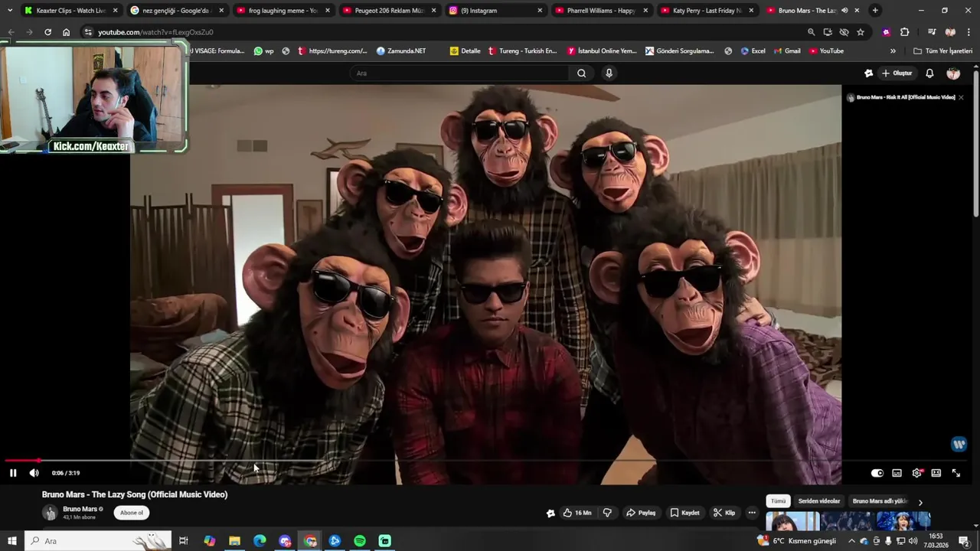Open Spotify from the taskbar
Viewport: 980px width, 551px height.
[x=360, y=541]
